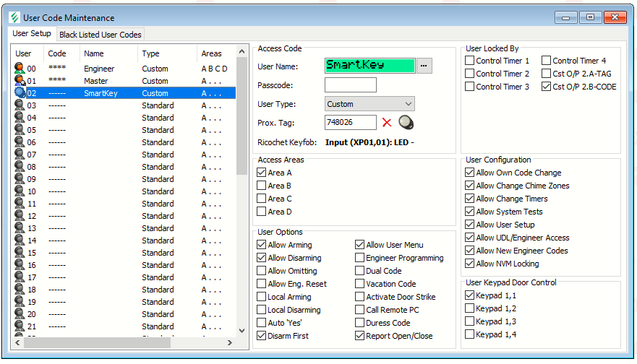Select the Master user 01 icon

click(x=20, y=81)
